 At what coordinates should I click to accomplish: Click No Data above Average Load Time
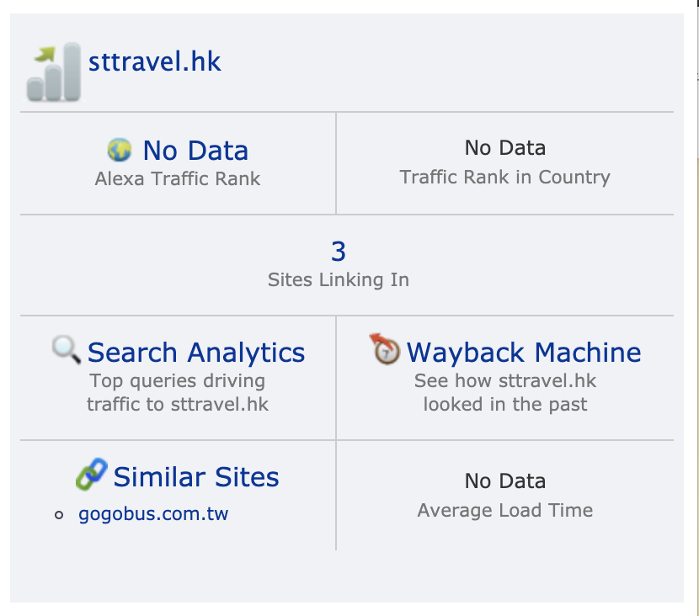(x=505, y=481)
